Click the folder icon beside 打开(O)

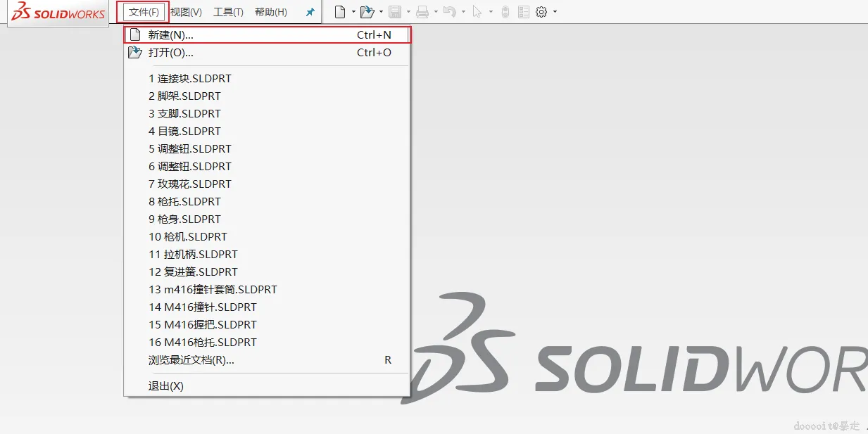135,52
